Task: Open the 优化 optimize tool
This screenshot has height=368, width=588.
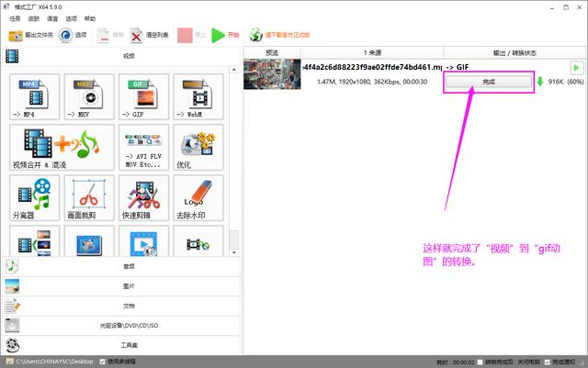Action: point(198,147)
